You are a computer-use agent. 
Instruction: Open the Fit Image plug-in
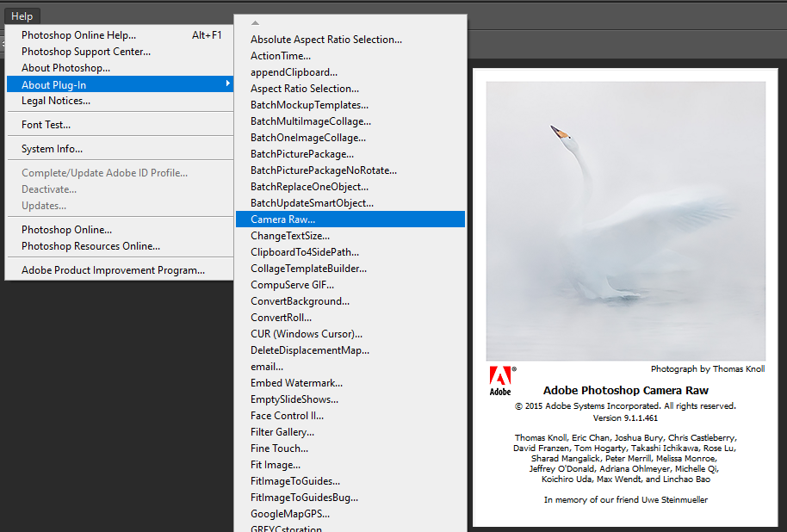point(270,464)
